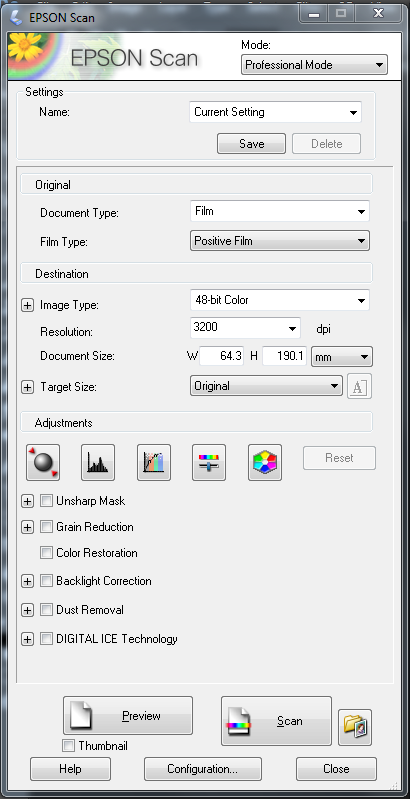Click the Save settings button
Screen dimensions: 410x799
click(252, 144)
